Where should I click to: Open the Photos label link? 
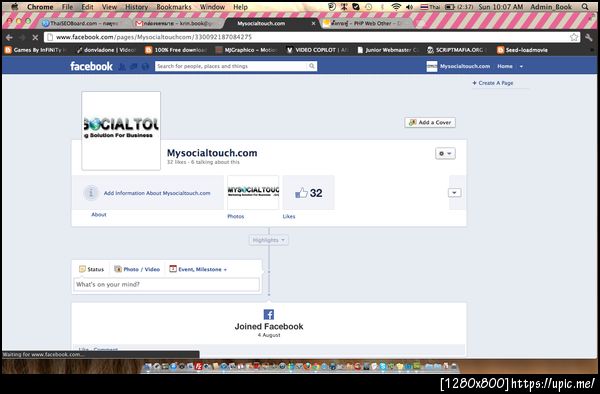click(236, 216)
